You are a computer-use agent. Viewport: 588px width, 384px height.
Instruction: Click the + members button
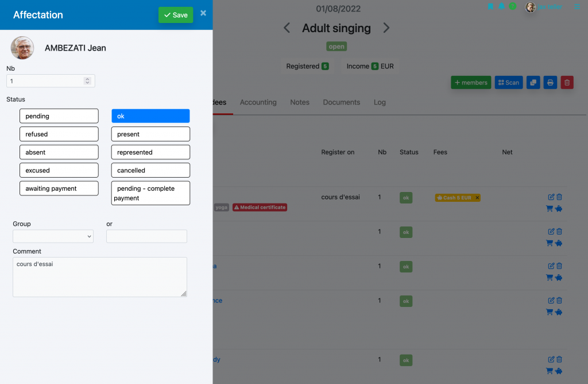coord(471,83)
